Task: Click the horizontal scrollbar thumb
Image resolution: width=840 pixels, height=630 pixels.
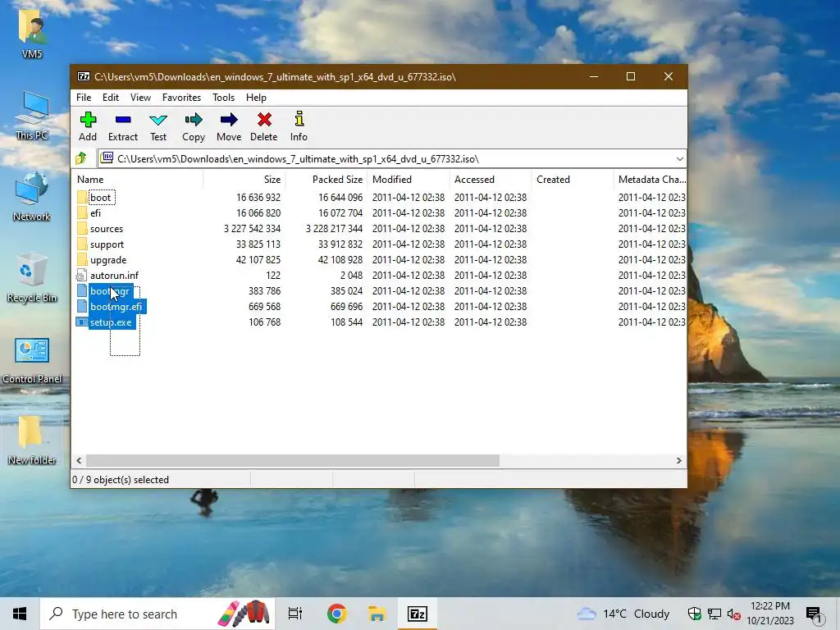Action: click(x=293, y=461)
